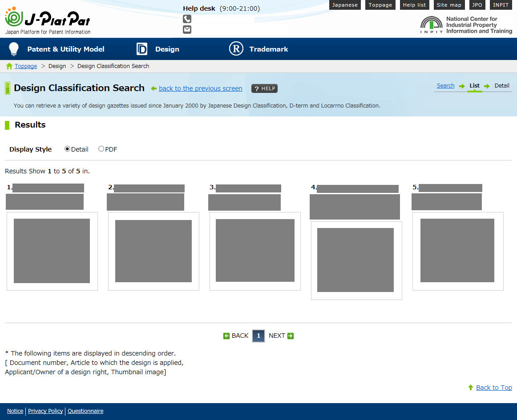
Task: Click the J-PlatPat logo
Action: pos(48,20)
